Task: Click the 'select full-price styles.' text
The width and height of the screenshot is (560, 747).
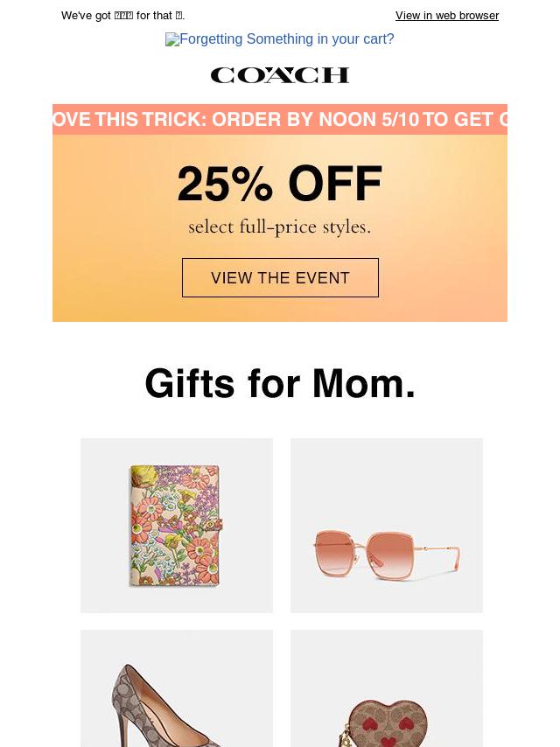Action: pyautogui.click(x=280, y=227)
